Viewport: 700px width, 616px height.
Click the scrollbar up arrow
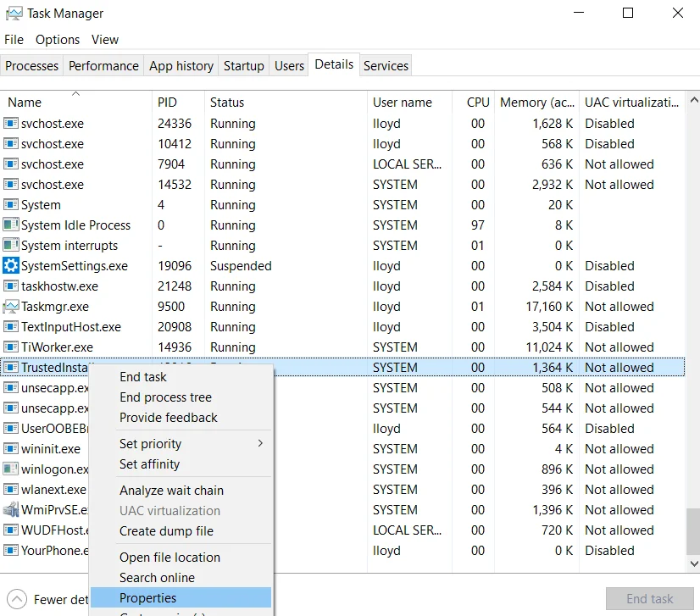pyautogui.click(x=694, y=100)
